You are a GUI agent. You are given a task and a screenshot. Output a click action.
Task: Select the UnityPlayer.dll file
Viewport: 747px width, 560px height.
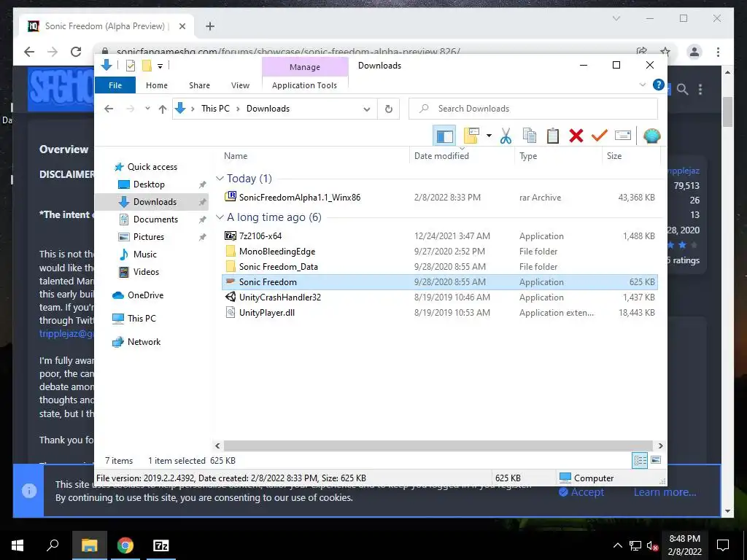[x=440, y=312]
